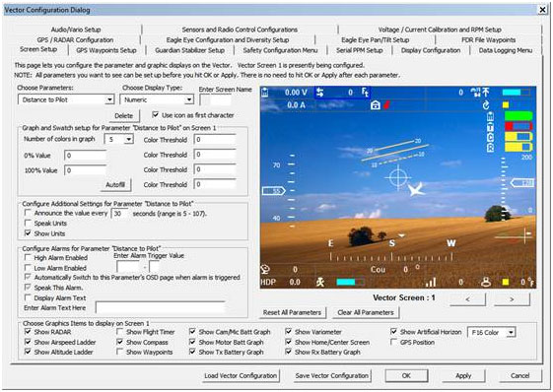553x392 pixels.
Task: Click the announce seconds field showing 30
Action: point(120,214)
